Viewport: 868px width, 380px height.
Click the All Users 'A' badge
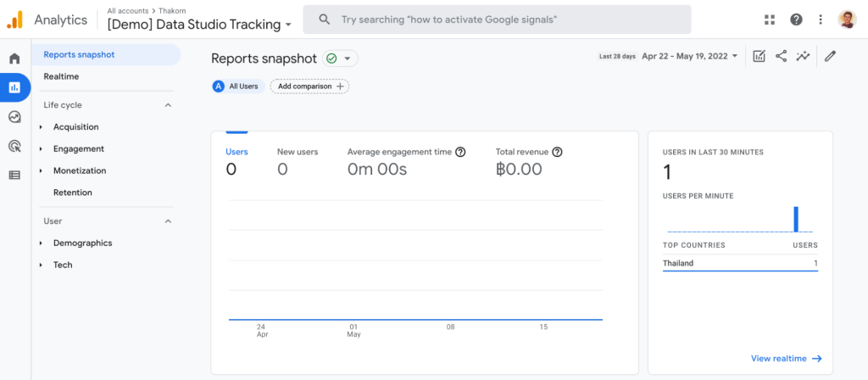(219, 87)
